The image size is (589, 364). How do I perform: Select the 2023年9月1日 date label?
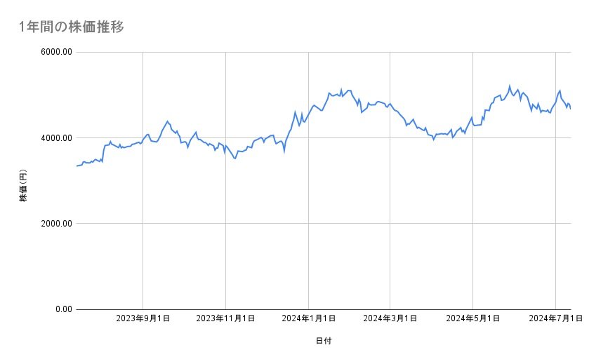(143, 319)
